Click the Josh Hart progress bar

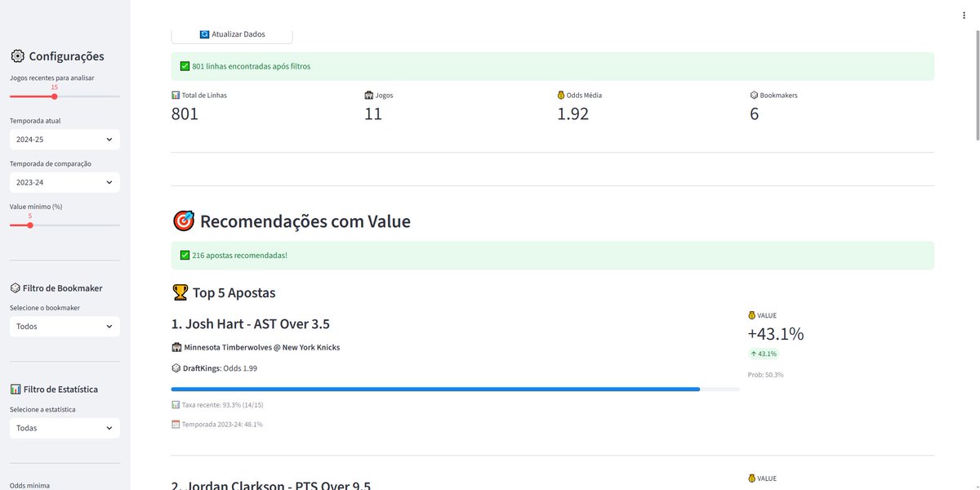(456, 390)
